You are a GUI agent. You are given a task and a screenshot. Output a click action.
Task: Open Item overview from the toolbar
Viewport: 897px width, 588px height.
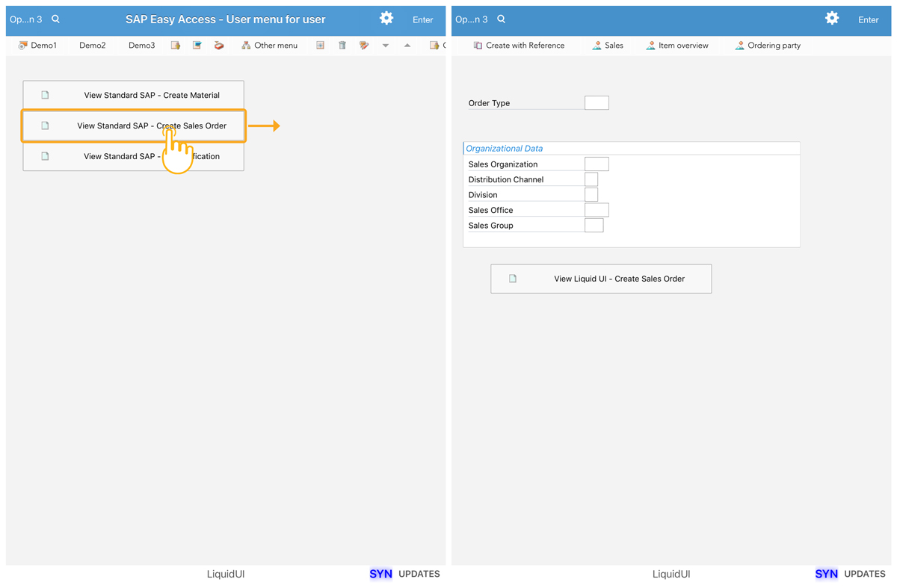coord(676,46)
